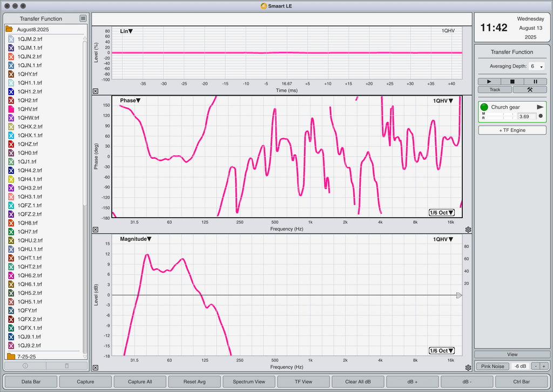Switch to Spectrum View
The width and height of the screenshot is (553, 392).
[249, 381]
